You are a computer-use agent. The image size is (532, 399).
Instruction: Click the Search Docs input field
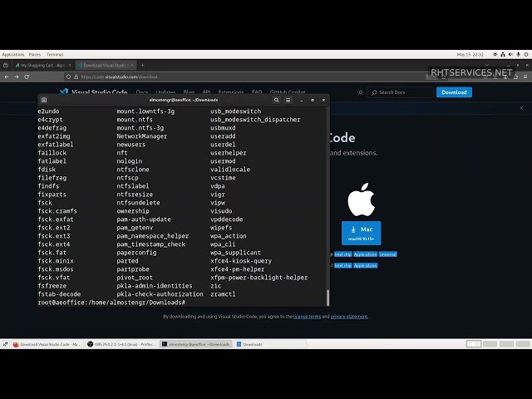401,92
